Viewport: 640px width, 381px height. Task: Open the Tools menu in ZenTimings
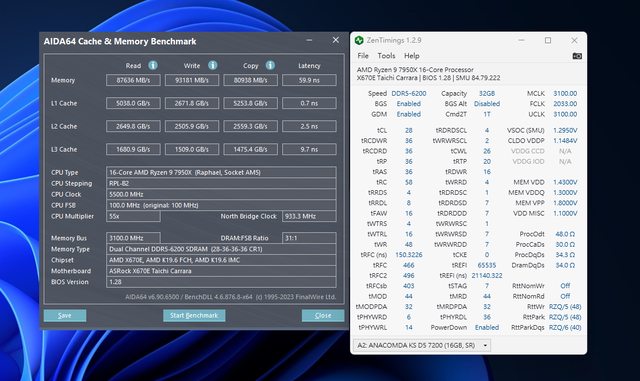(386, 56)
